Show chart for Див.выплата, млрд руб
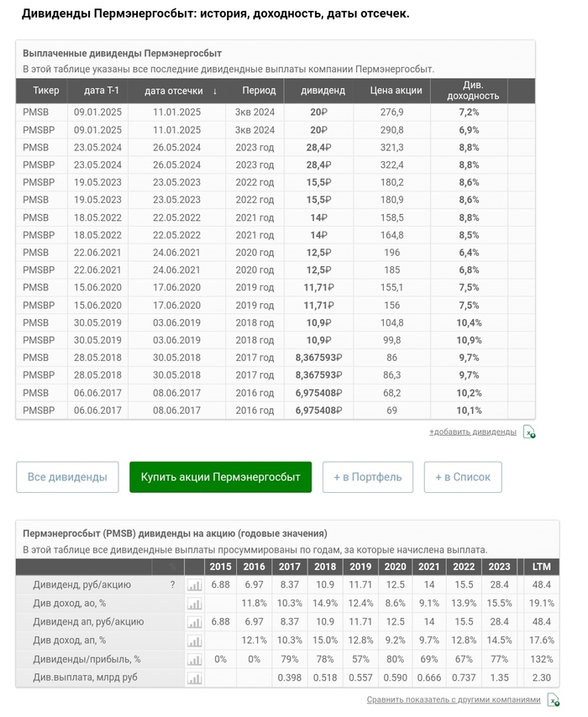This screenshot has height=717, width=588. coord(194,678)
